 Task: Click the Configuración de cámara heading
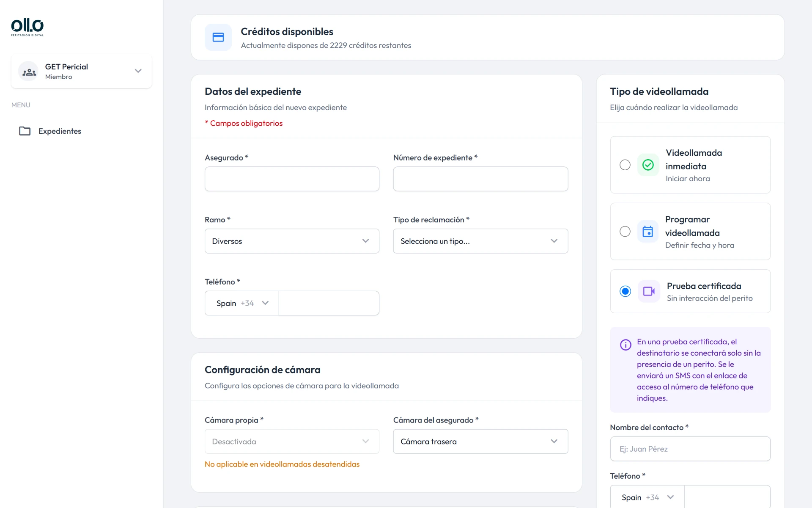tap(263, 370)
